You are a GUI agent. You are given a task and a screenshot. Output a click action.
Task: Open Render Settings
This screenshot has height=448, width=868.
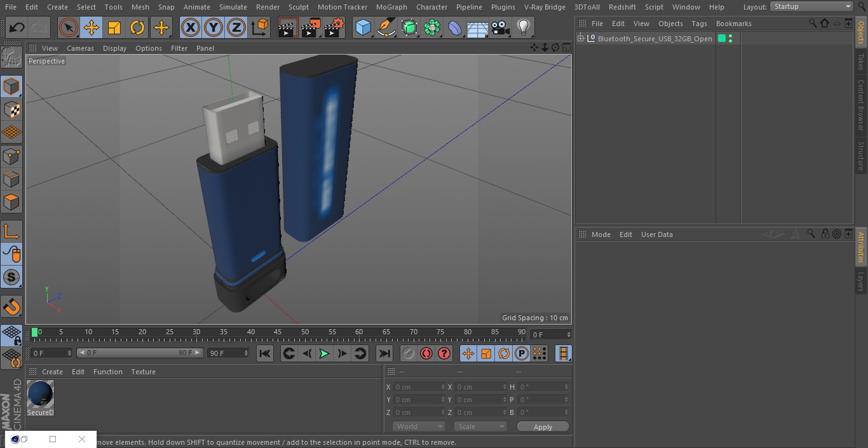pyautogui.click(x=334, y=27)
